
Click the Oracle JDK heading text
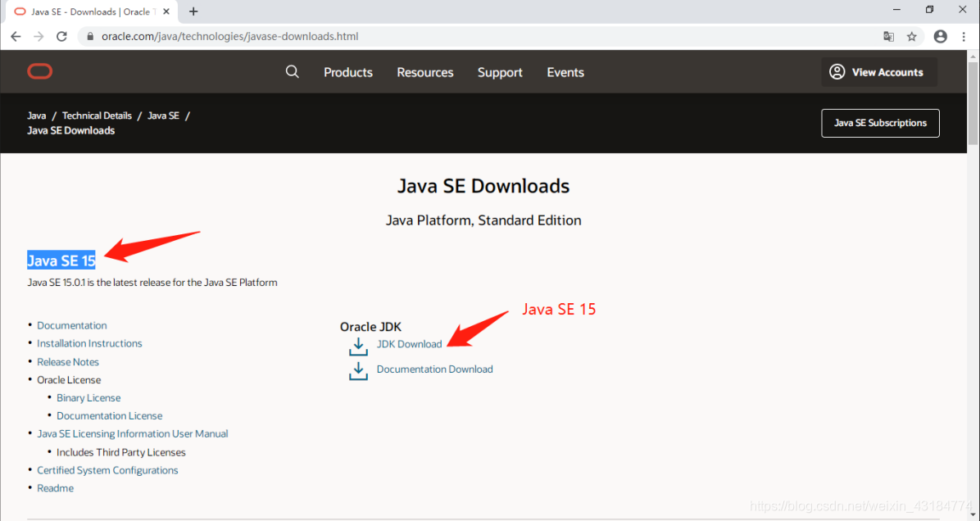click(x=370, y=327)
